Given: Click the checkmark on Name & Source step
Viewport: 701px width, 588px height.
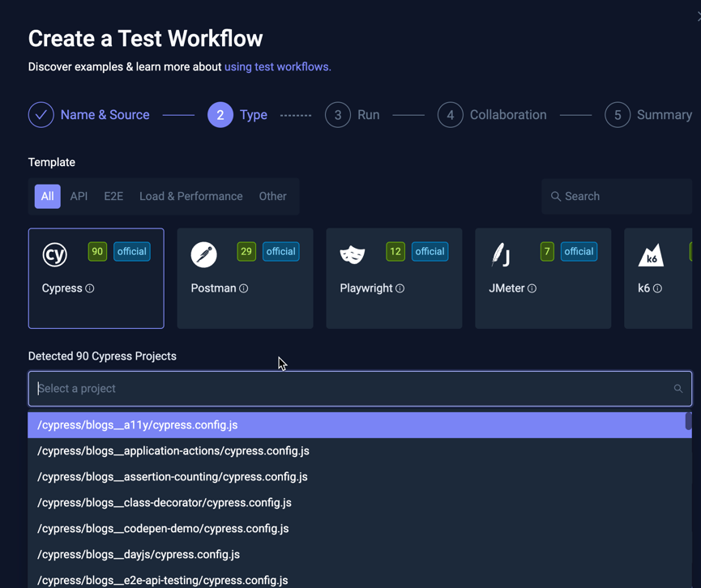Looking at the screenshot, I should pos(41,114).
